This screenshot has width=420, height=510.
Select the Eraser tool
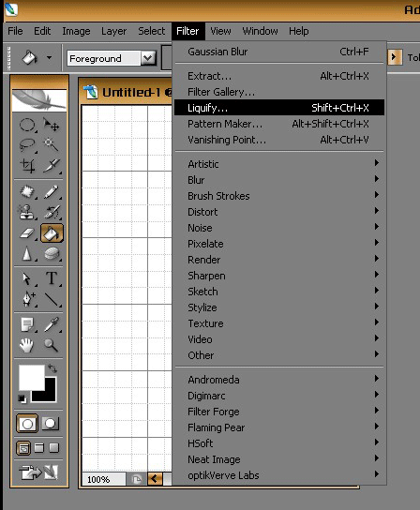click(x=27, y=233)
